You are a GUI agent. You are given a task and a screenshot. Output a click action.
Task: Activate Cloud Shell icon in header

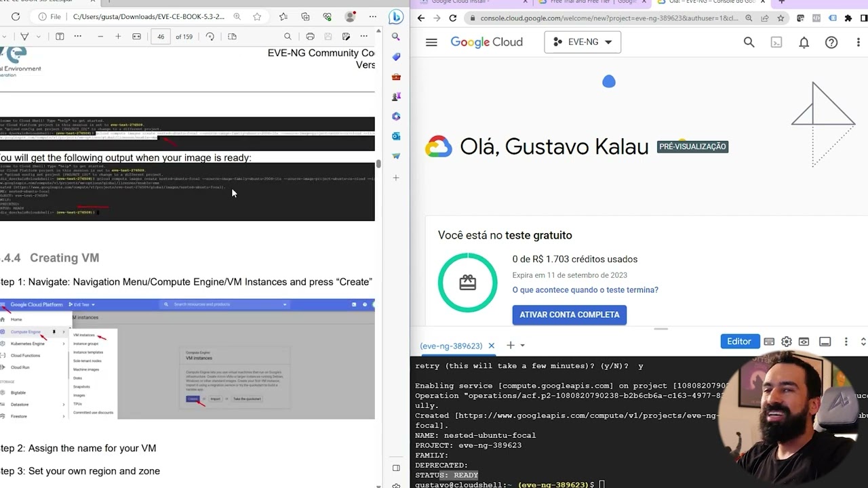776,42
